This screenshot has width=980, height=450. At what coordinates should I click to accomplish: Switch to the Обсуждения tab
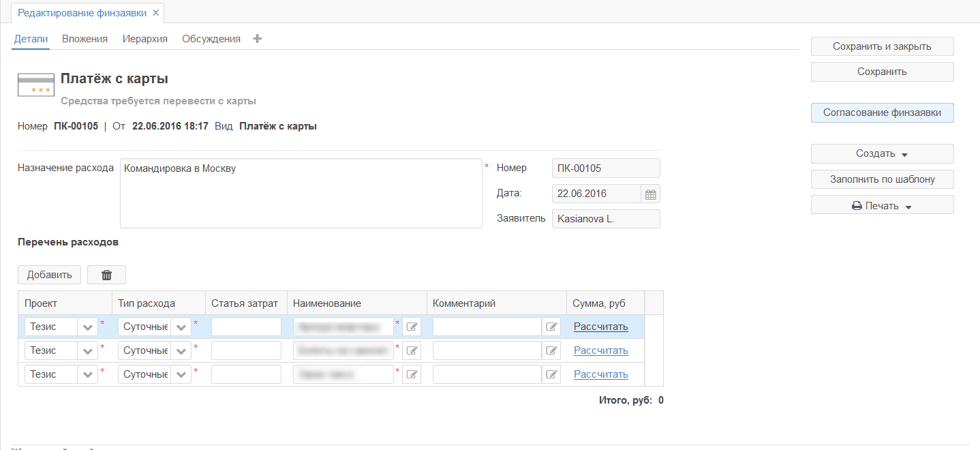click(x=211, y=39)
